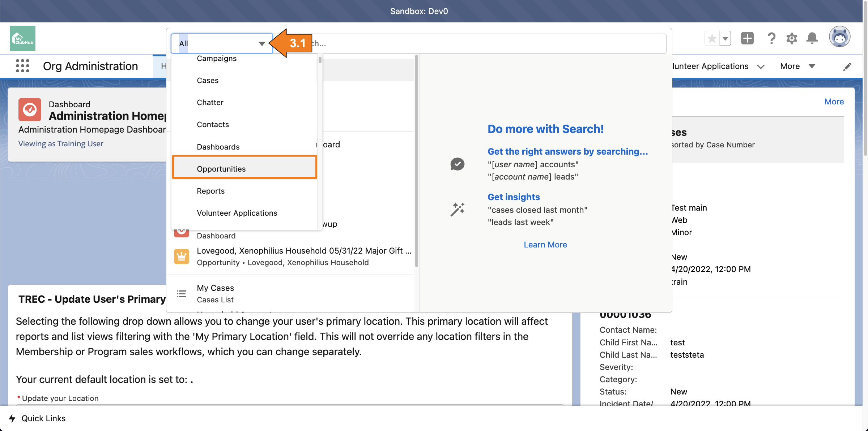Click the Help question mark icon
Screen dimensions: 868x431
click(x=771, y=38)
